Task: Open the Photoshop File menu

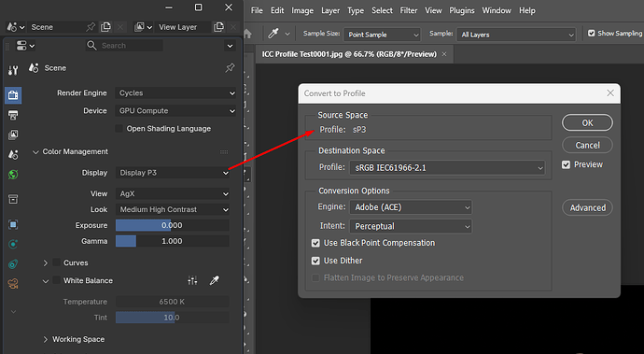Action: [x=257, y=10]
